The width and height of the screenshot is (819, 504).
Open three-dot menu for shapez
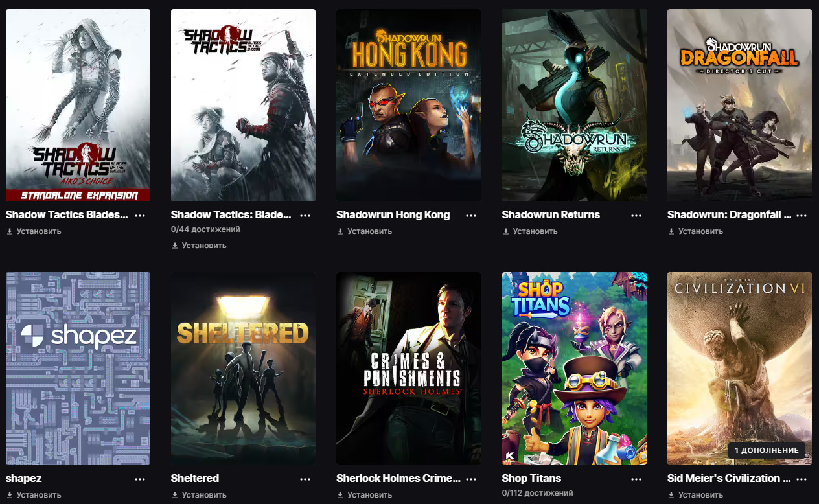[x=140, y=479]
